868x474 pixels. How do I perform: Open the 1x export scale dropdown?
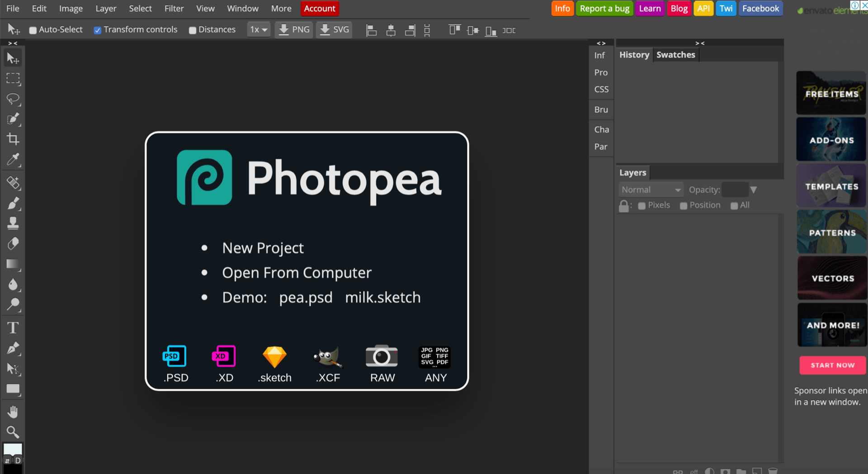pyautogui.click(x=259, y=30)
